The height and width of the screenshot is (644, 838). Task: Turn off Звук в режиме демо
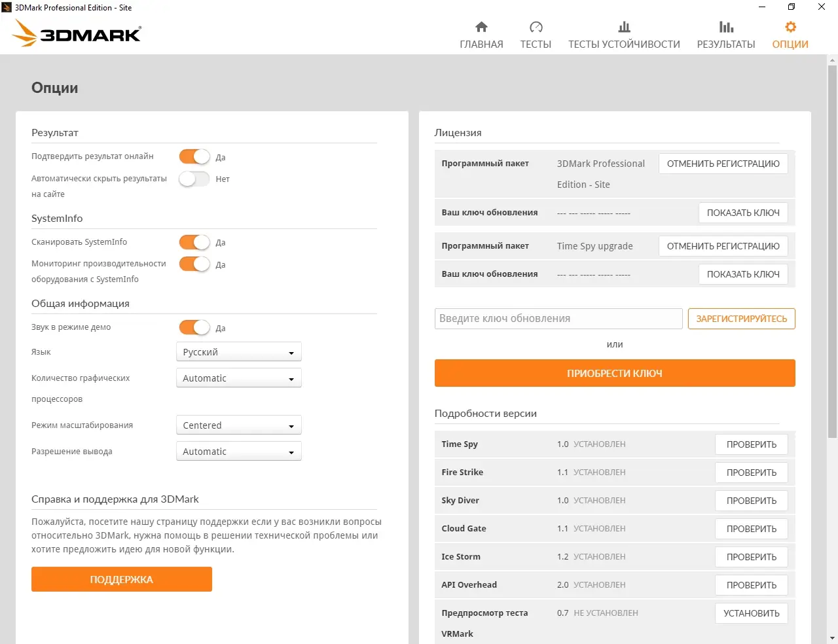coord(194,327)
